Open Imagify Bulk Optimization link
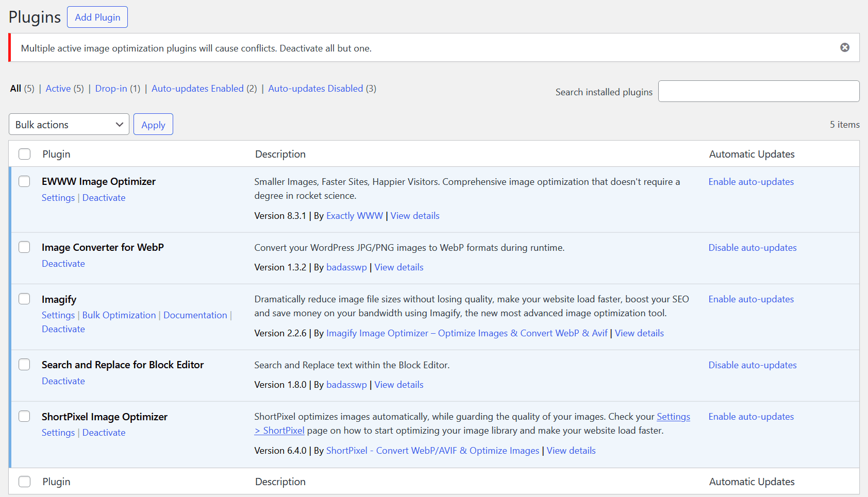This screenshot has width=868, height=497. (x=119, y=315)
